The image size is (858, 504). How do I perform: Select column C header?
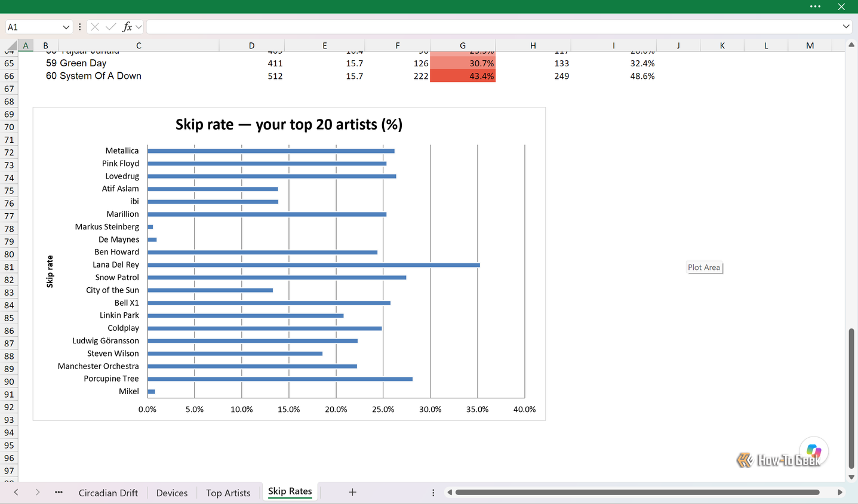coord(139,45)
